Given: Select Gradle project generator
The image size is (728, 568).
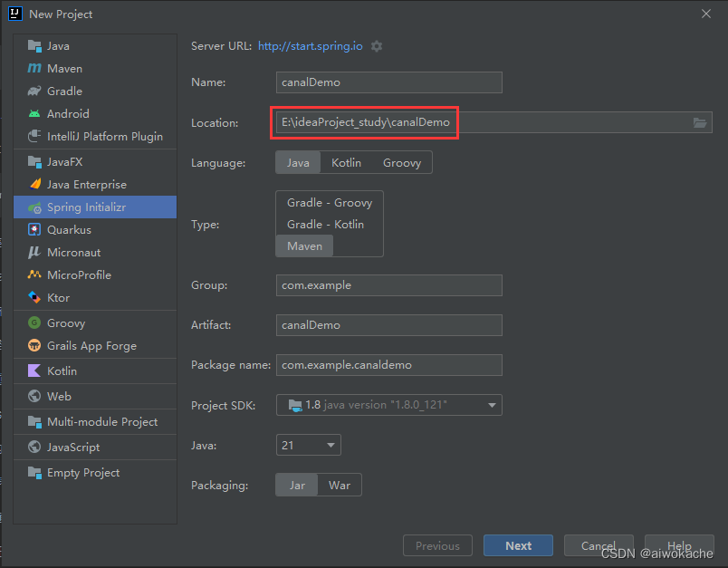Looking at the screenshot, I should (x=95, y=91).
